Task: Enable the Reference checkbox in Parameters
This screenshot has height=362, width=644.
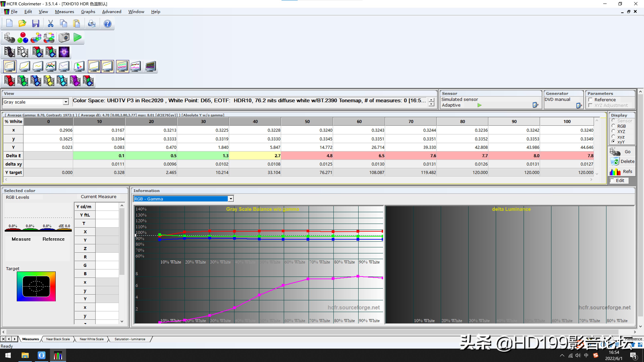Action: click(x=591, y=99)
